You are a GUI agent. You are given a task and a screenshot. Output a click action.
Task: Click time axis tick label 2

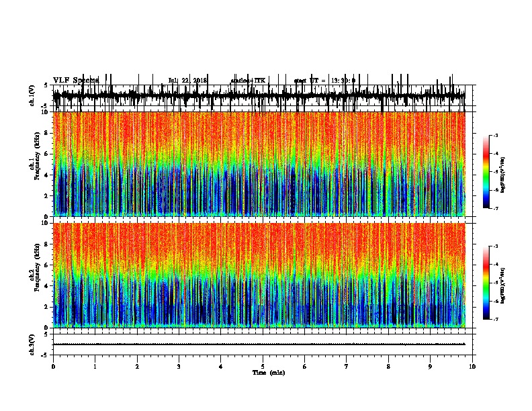(137, 367)
